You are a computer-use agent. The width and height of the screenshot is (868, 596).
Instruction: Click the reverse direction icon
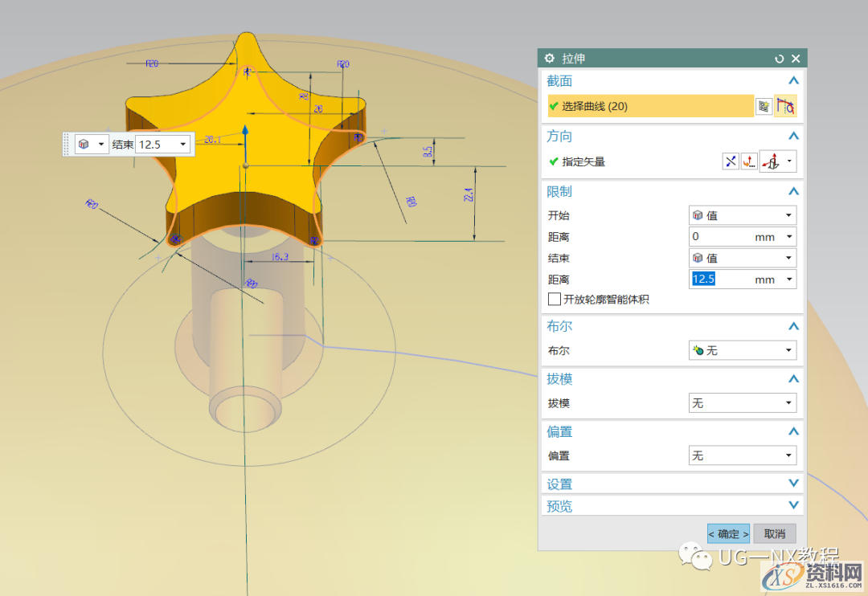pos(730,161)
